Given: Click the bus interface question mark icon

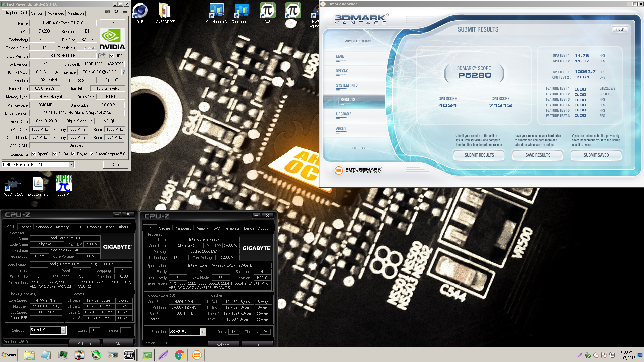Looking at the screenshot, I should click(124, 72).
